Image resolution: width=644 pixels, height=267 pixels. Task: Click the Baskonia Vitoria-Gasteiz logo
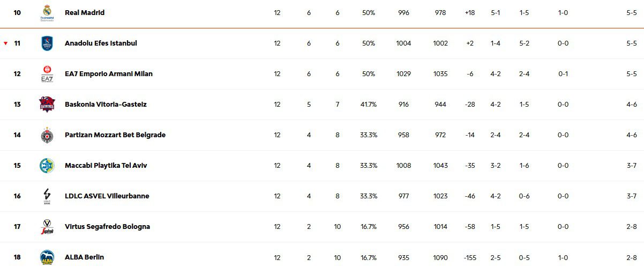click(47, 104)
